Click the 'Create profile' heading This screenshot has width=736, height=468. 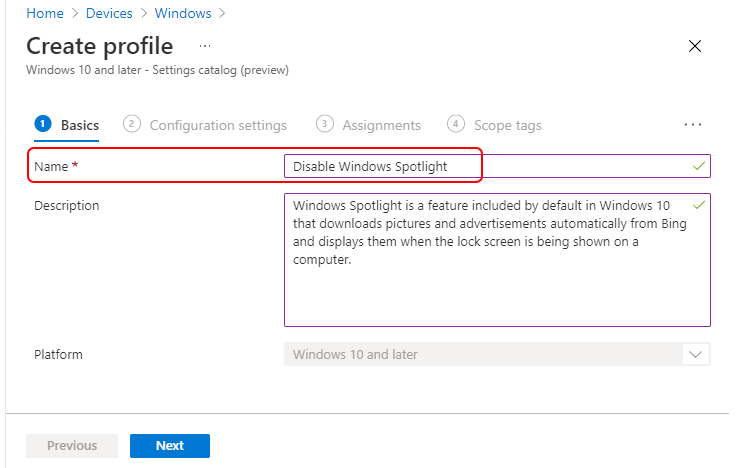[x=100, y=46]
